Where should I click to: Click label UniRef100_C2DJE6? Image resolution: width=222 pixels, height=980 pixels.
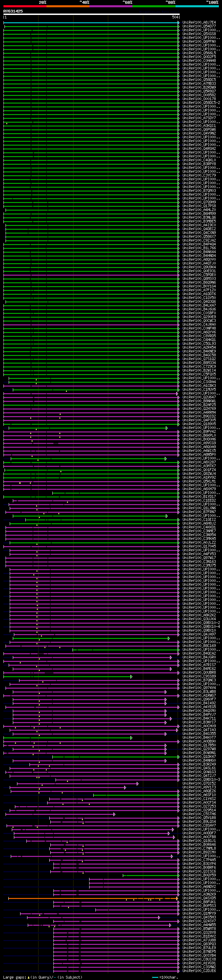(x=199, y=971)
